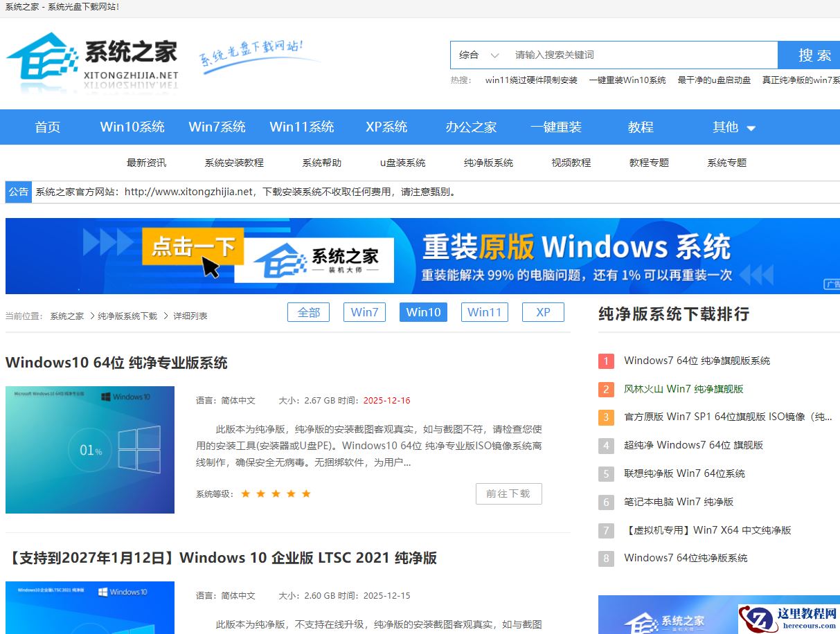Click the 搜索 search button
840x634 pixels.
click(x=812, y=55)
